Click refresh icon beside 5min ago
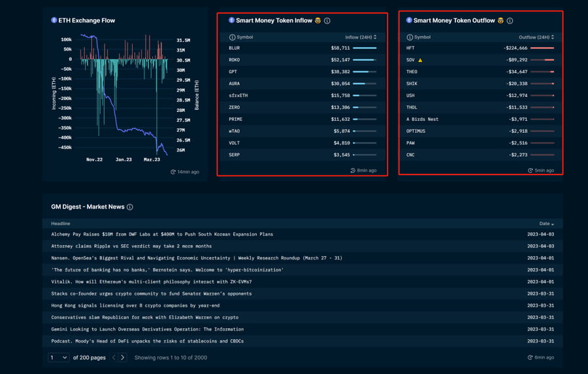This screenshot has height=374, width=588. (531, 170)
